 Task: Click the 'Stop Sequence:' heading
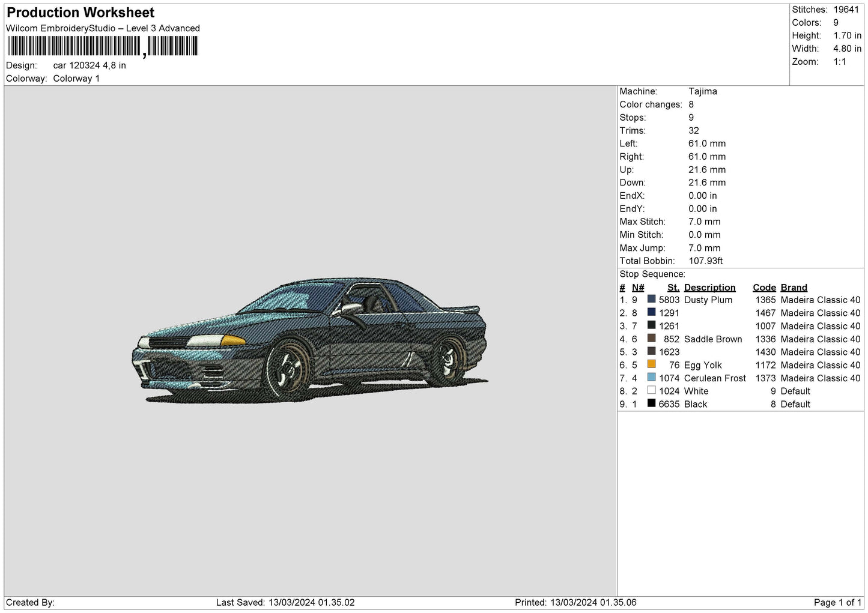pyautogui.click(x=652, y=274)
